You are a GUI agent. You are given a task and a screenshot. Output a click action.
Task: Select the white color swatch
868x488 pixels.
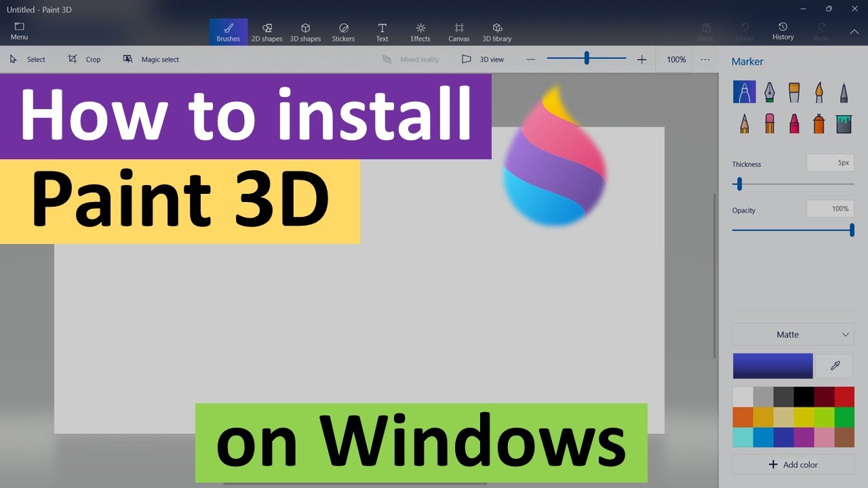point(743,396)
